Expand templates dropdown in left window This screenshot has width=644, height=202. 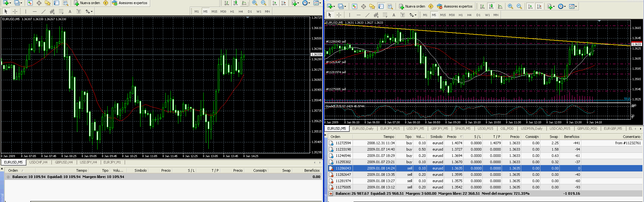[317, 3]
